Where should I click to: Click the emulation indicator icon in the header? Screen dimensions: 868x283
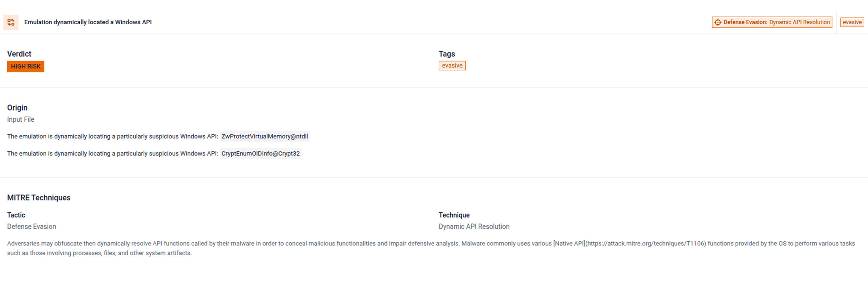pyautogui.click(x=11, y=22)
